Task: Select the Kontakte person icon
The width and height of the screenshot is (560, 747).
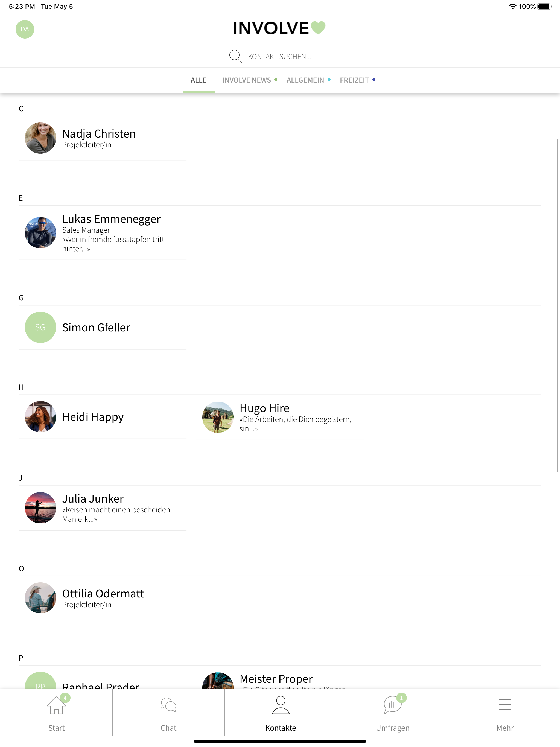Action: tap(280, 706)
